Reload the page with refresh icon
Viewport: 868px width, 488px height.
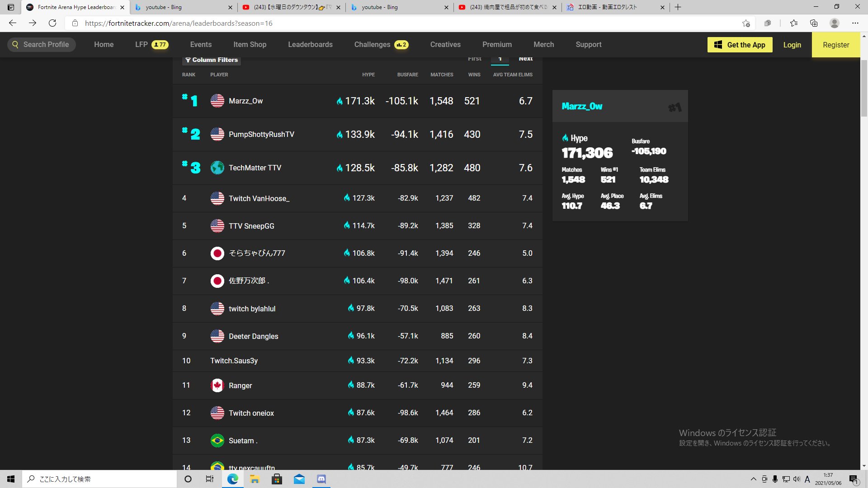tap(52, 23)
